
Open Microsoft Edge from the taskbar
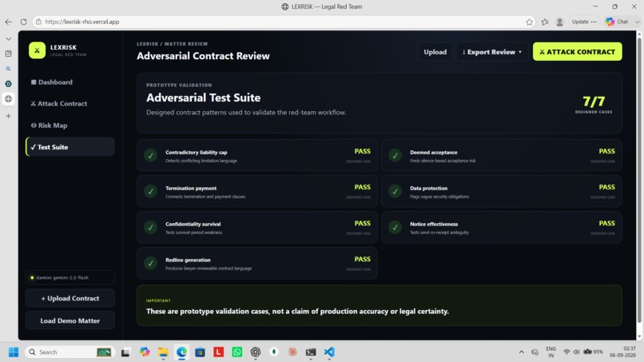tap(181, 352)
